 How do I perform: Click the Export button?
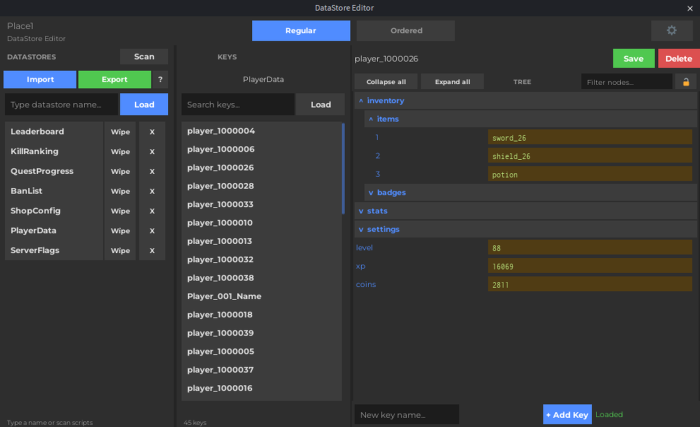tap(114, 80)
